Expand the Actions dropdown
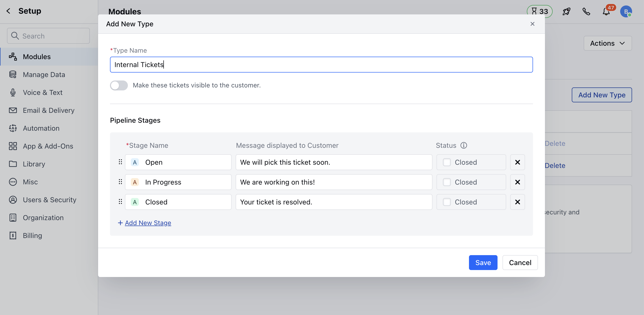The image size is (644, 315). 608,43
